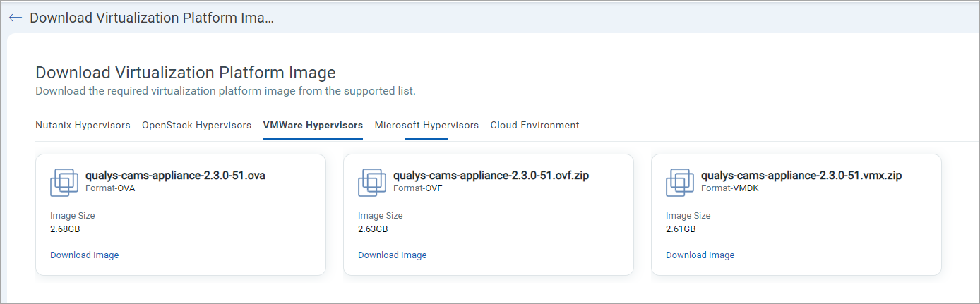Click the Format-OVF label
The height and width of the screenshot is (304, 980).
(417, 188)
